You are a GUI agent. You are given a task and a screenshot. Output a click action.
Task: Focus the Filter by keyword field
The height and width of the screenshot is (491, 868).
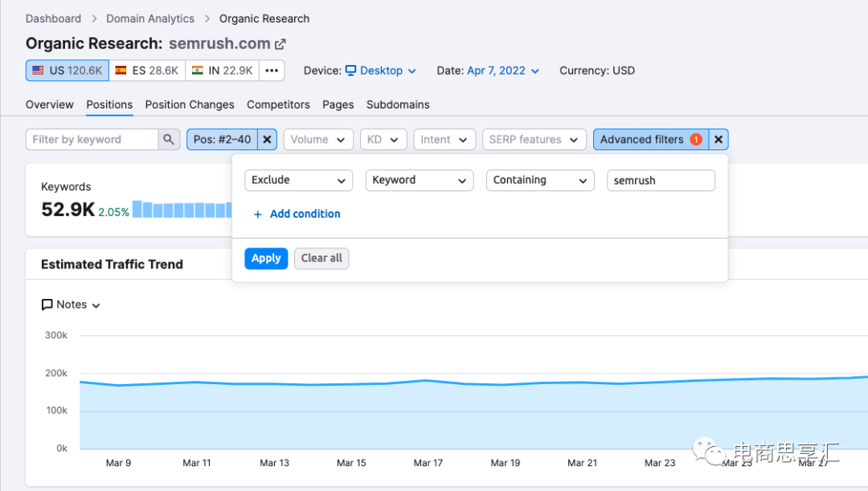tap(92, 140)
